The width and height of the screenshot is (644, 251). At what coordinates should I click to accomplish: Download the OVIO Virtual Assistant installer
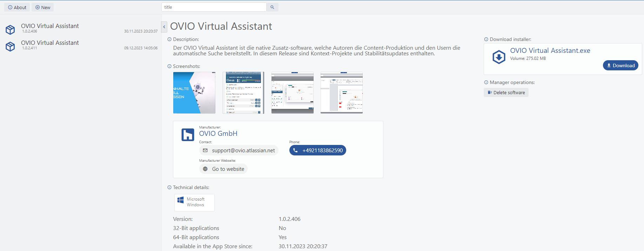(x=620, y=65)
